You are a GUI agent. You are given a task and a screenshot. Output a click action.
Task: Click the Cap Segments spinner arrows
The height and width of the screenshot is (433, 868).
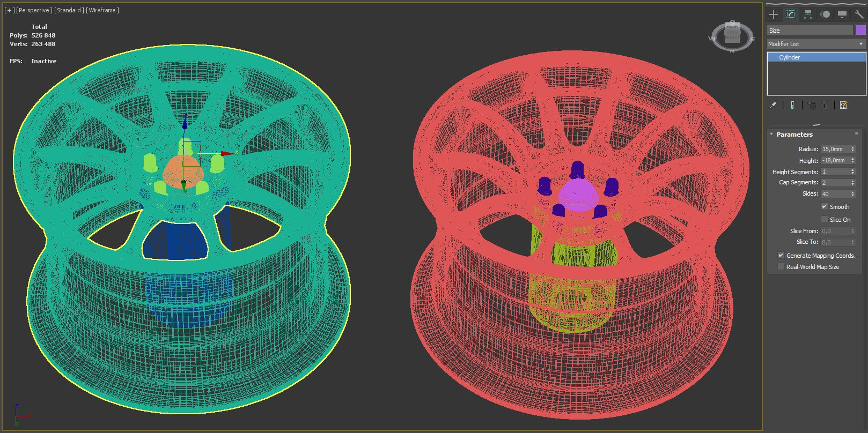pyautogui.click(x=852, y=183)
